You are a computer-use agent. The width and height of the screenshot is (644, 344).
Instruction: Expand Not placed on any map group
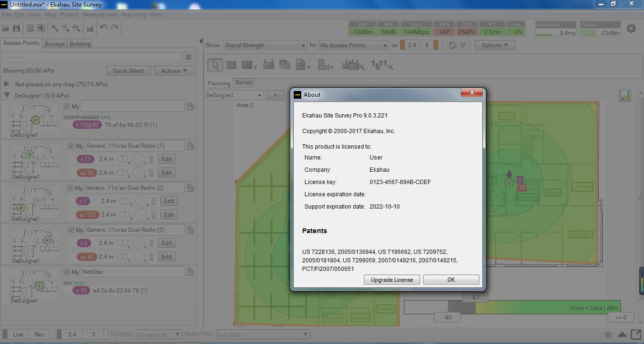coord(7,84)
